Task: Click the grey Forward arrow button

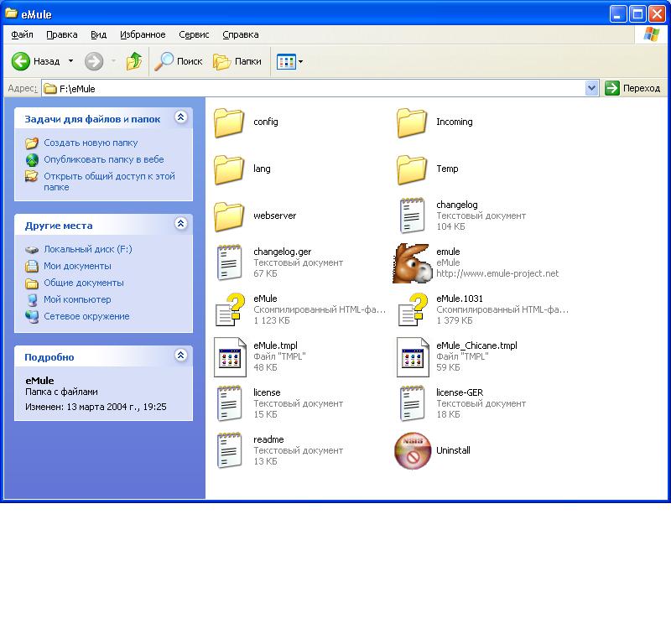Action: pyautogui.click(x=94, y=61)
